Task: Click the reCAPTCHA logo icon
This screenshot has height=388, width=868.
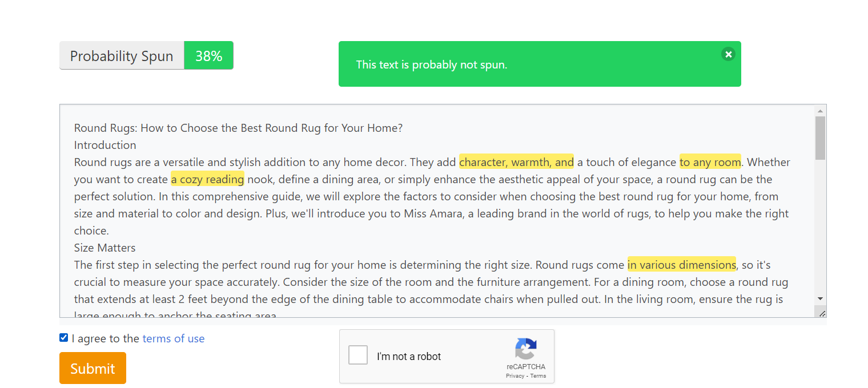Action: (525, 349)
